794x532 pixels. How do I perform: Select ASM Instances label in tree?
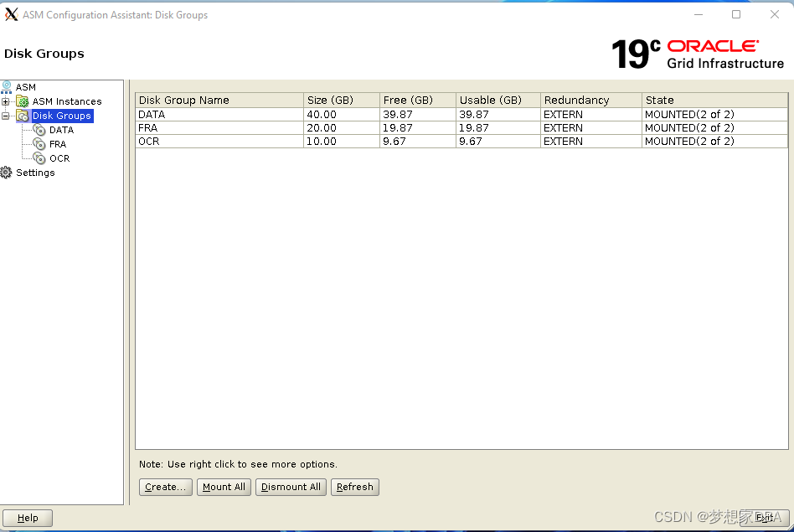(67, 101)
